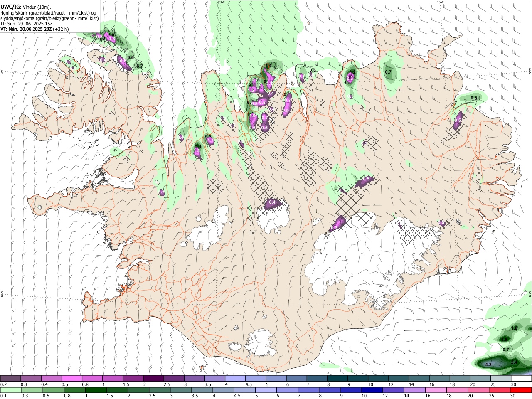Click the valid time 'VT: Mán. 30.06.2025 23Z'
Image resolution: width=532 pixels, height=399 pixels.
pos(26,29)
